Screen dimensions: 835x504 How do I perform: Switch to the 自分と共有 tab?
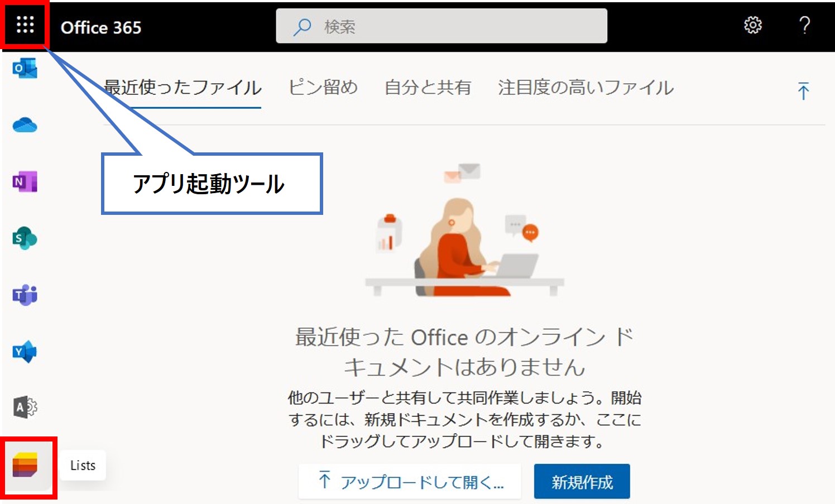pyautogui.click(x=428, y=88)
